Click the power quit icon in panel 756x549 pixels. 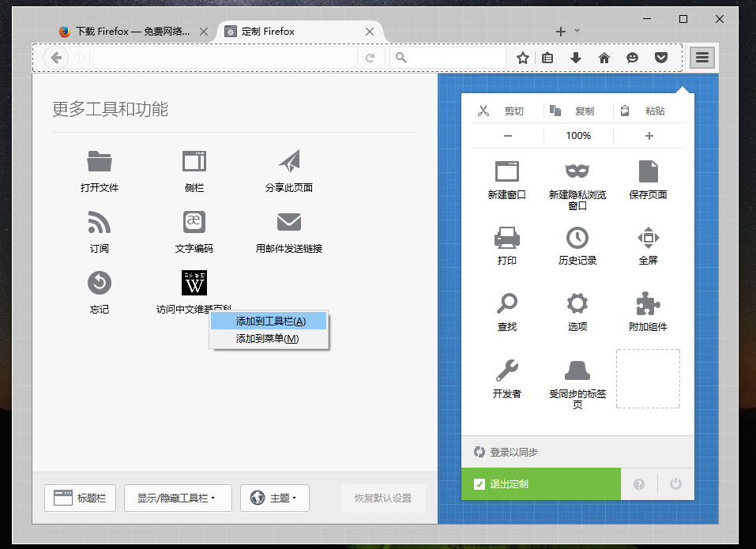[675, 484]
